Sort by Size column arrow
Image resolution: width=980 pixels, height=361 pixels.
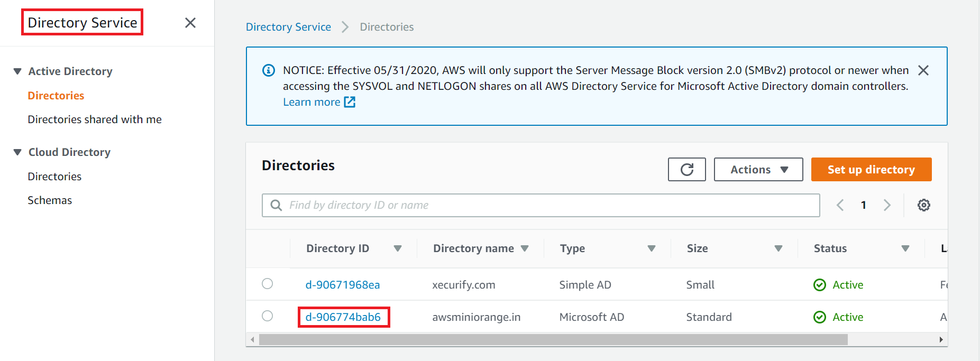click(x=778, y=248)
